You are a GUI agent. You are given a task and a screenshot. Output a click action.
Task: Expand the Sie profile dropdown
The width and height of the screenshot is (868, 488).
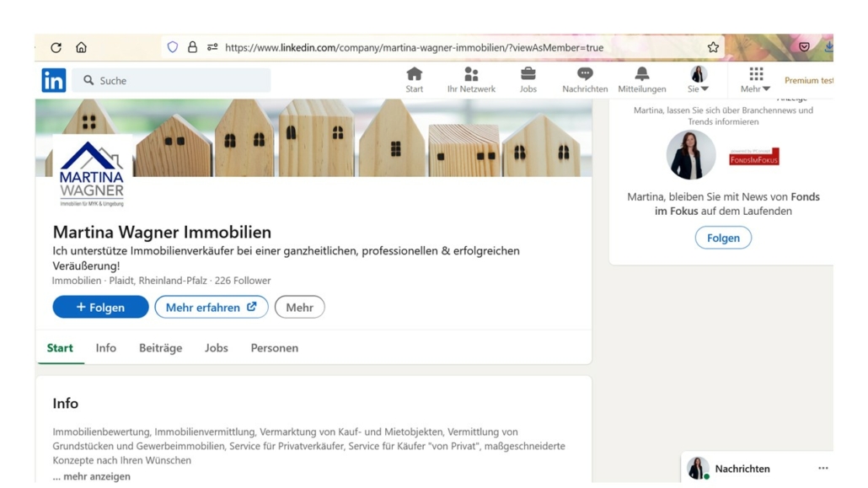699,80
